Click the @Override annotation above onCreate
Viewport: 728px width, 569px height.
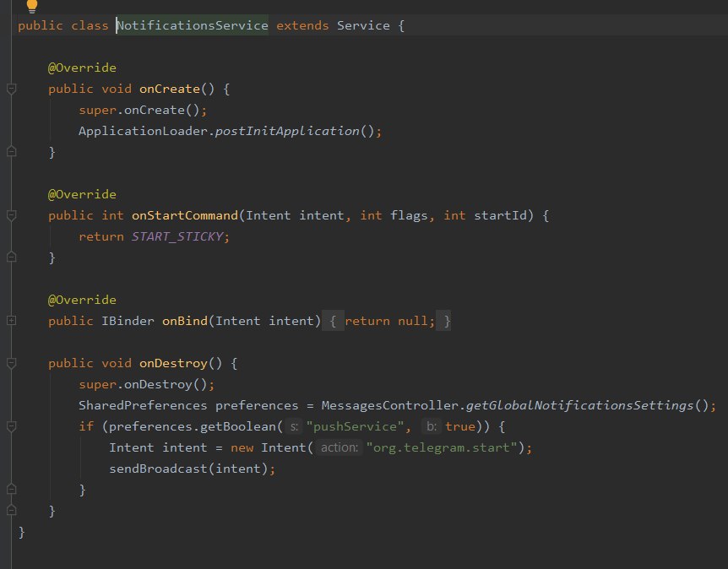[82, 68]
